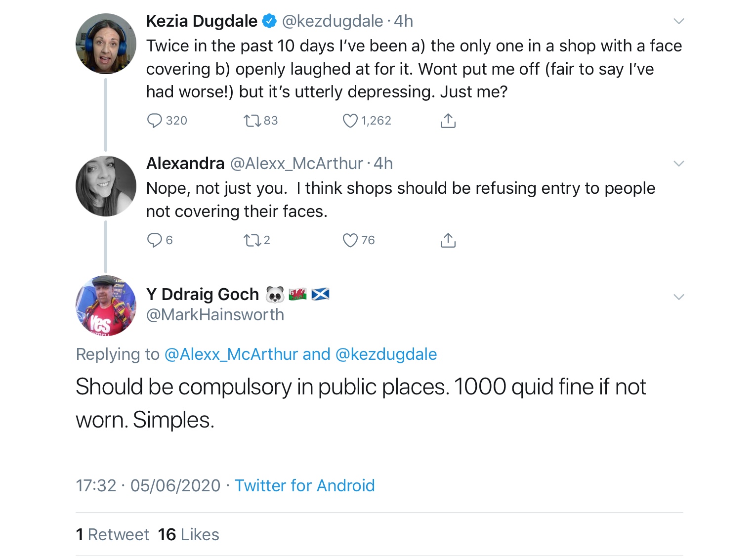Open options chevron on Y Ddraig Goch tweet

click(x=679, y=297)
